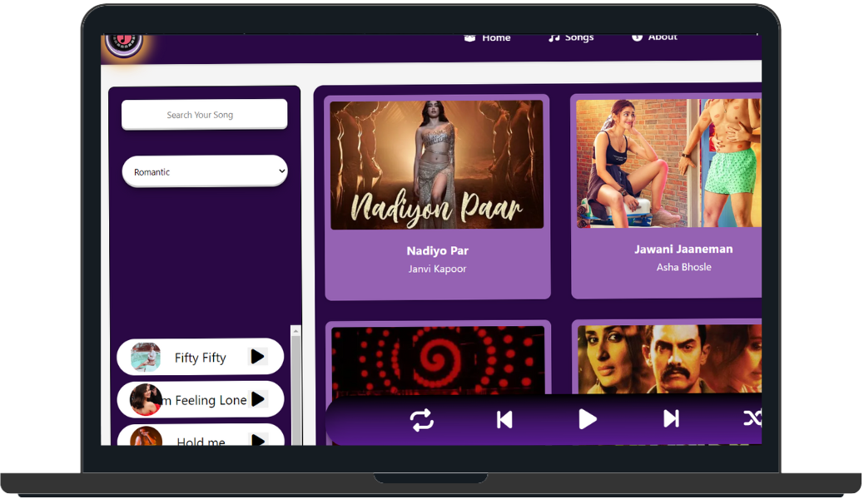Skip to the previous track

coord(504,420)
